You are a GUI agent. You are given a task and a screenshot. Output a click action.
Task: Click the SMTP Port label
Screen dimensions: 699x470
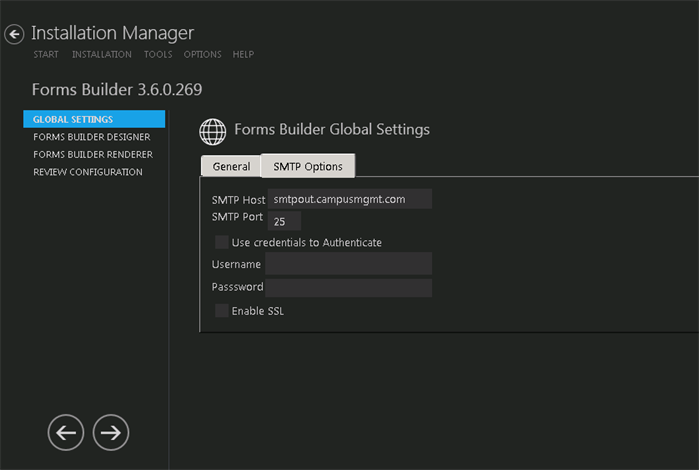[x=237, y=217]
